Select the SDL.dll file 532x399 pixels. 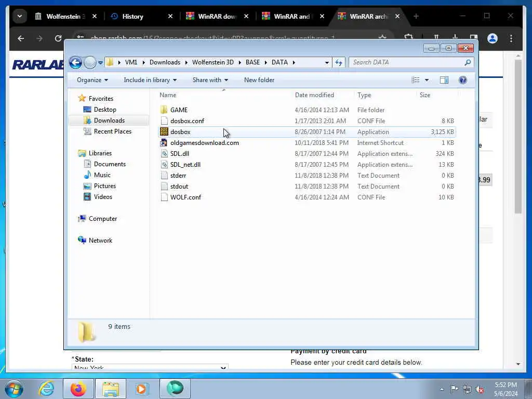(179, 154)
